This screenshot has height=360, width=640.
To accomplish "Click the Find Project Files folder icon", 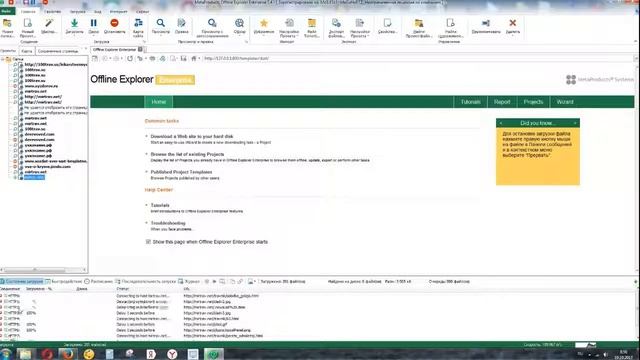I will (419, 23).
